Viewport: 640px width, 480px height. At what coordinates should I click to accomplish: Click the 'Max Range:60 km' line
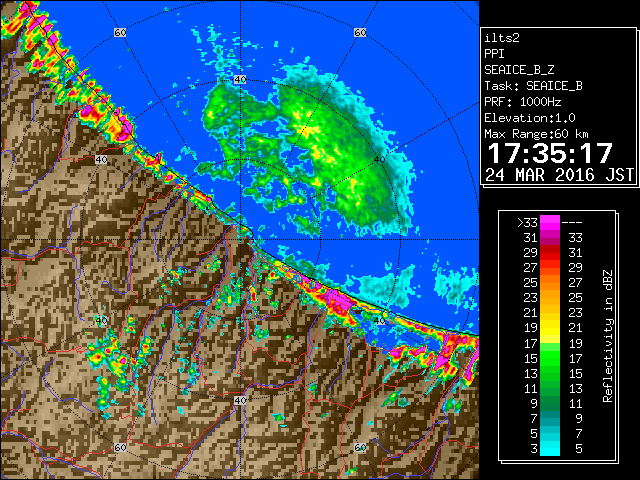[x=536, y=134]
